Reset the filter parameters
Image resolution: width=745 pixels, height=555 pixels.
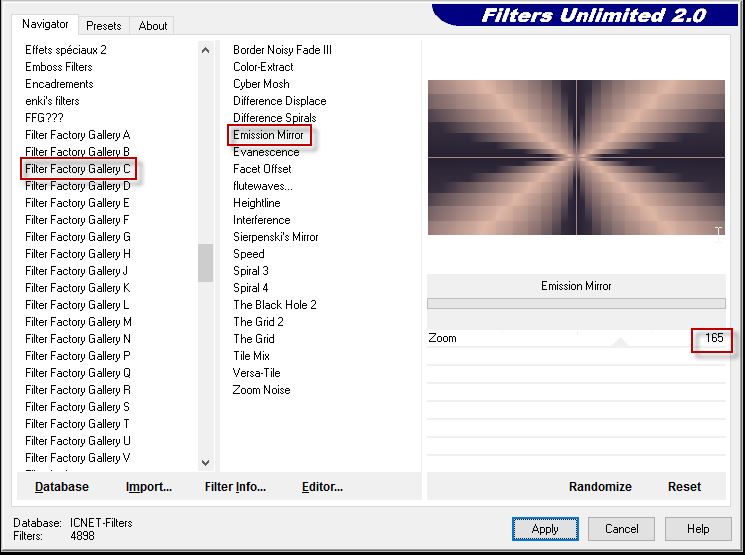(684, 487)
